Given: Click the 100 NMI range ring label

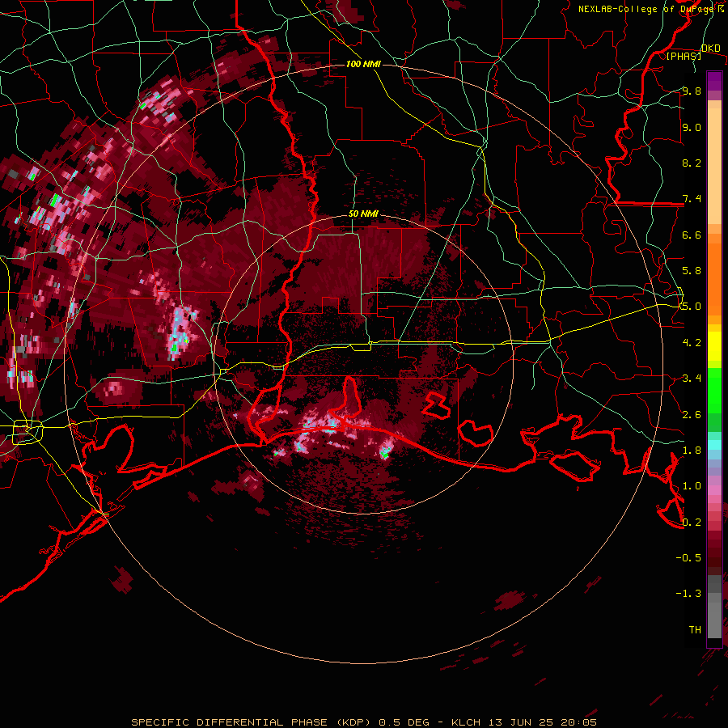Looking at the screenshot, I should tap(363, 64).
